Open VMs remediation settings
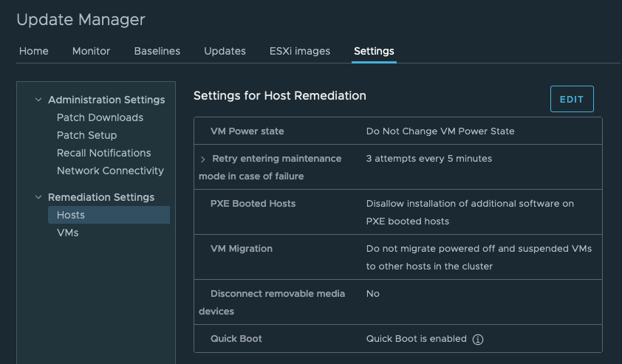Screen dimensions: 622x364 67,233
